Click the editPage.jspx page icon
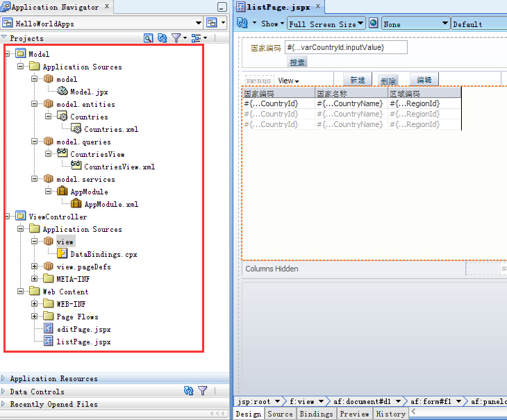 (x=49, y=328)
